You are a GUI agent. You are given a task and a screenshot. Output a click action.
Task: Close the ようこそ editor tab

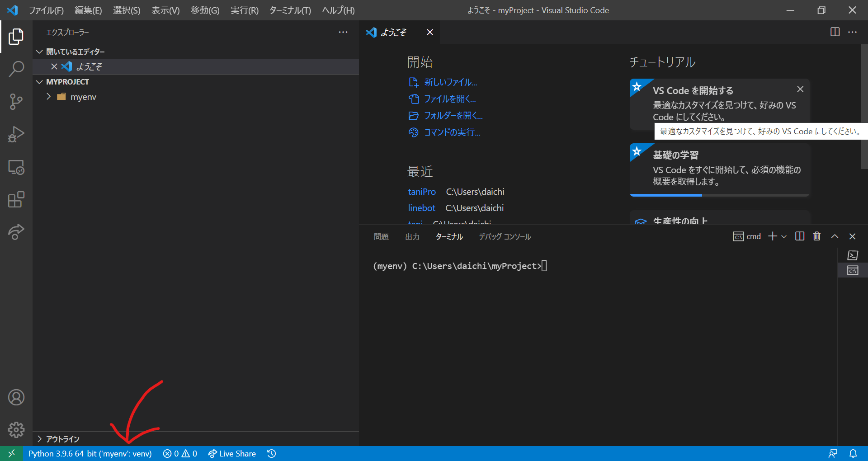[430, 32]
